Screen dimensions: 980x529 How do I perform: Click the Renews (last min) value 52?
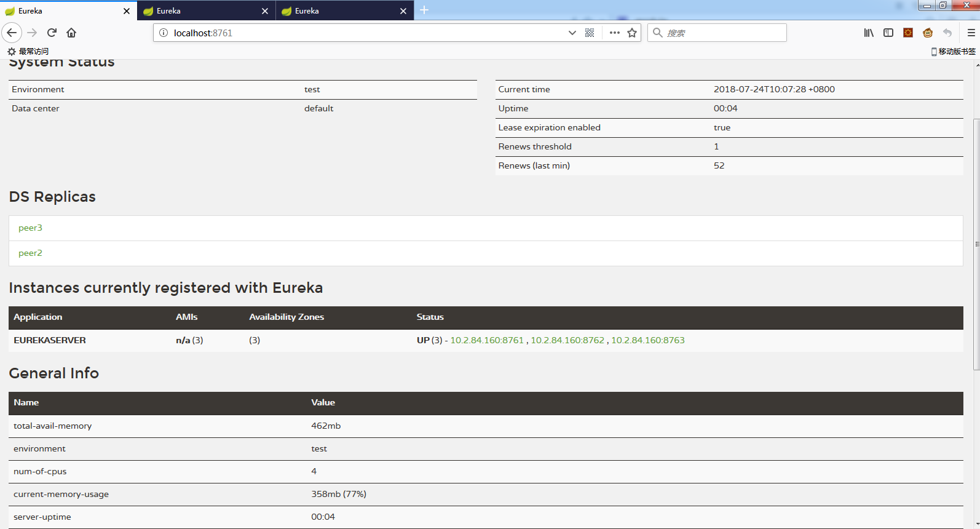(x=719, y=165)
